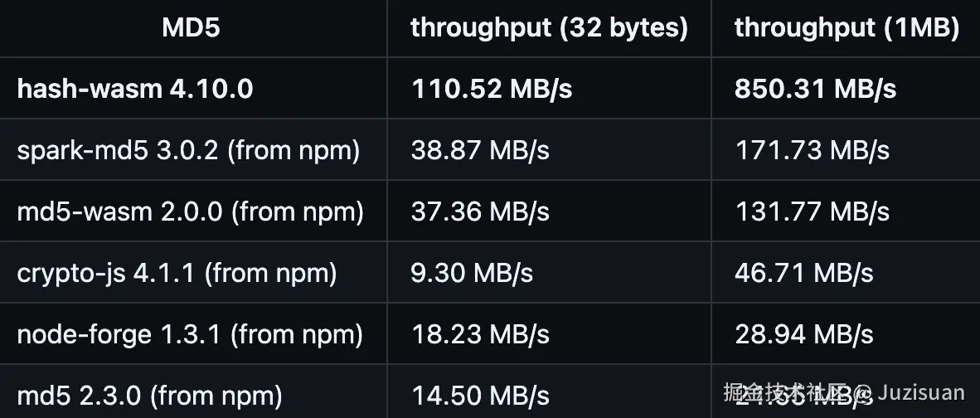Image resolution: width=980 pixels, height=418 pixels.
Task: Select the 110.52 MB/s cell
Action: coord(492,89)
